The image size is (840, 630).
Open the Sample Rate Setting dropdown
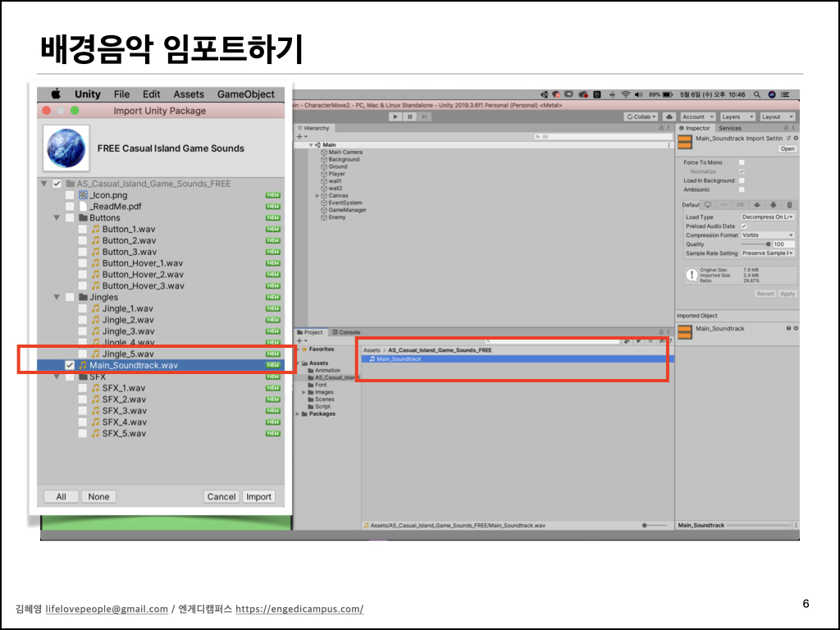coord(768,253)
